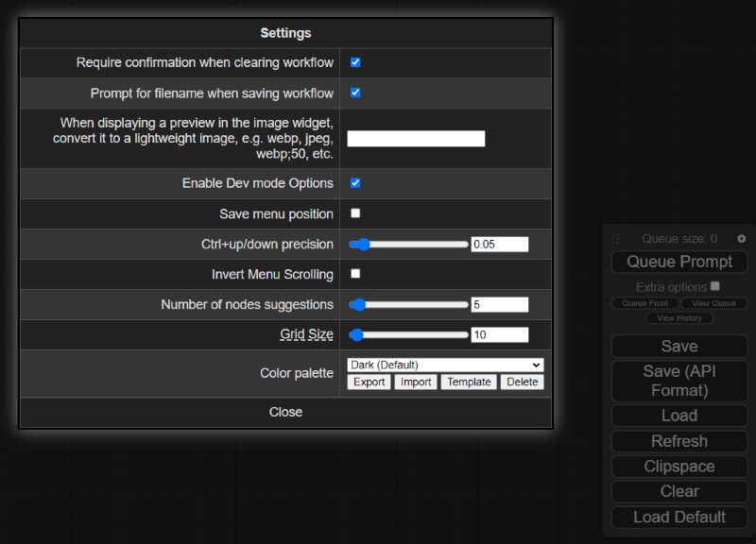Toggle 'Enable Dev mode Options' off
This screenshot has height=544, width=756.
(355, 183)
